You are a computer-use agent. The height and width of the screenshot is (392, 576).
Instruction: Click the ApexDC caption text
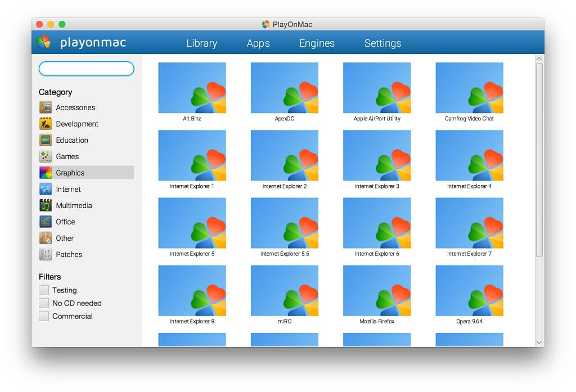point(285,118)
